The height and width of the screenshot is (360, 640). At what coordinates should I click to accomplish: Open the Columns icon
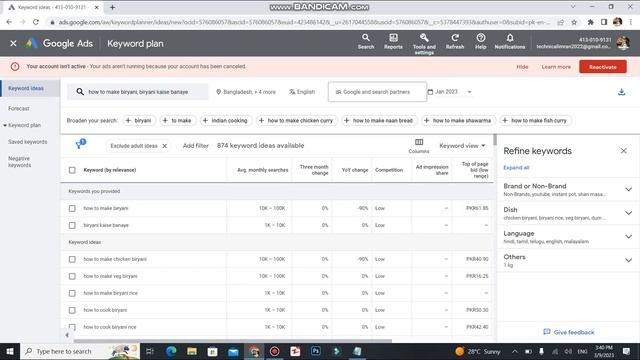click(x=419, y=142)
